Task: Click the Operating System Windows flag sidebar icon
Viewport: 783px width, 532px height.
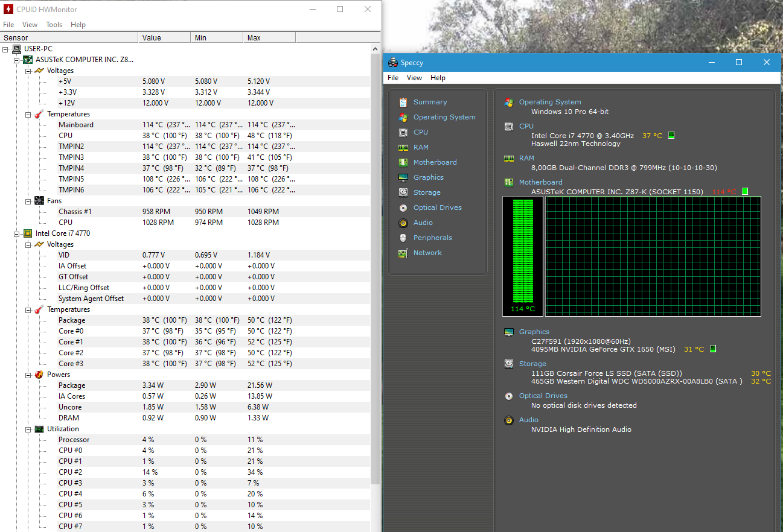Action: pyautogui.click(x=403, y=117)
